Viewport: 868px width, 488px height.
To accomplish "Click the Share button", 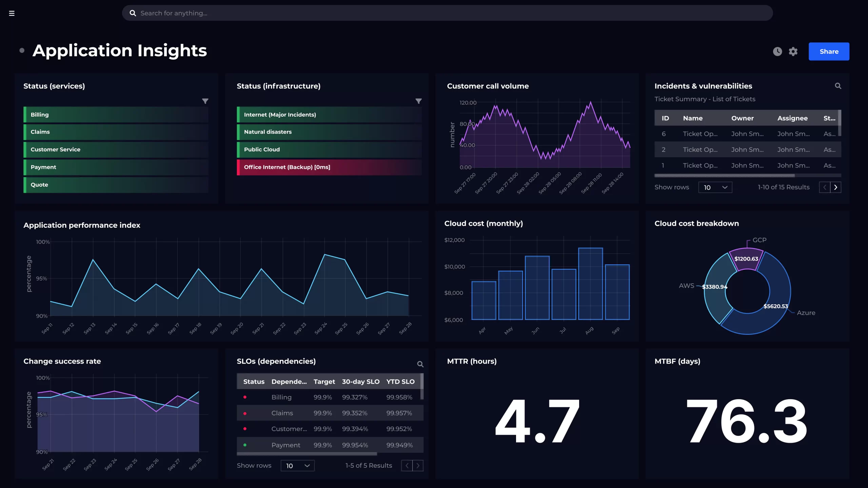I will 829,52.
